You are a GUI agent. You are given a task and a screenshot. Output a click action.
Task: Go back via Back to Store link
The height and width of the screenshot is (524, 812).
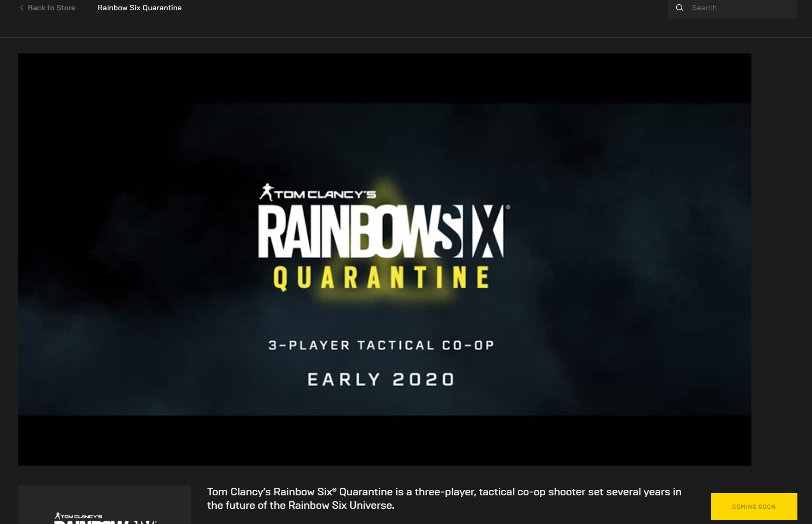click(x=51, y=8)
